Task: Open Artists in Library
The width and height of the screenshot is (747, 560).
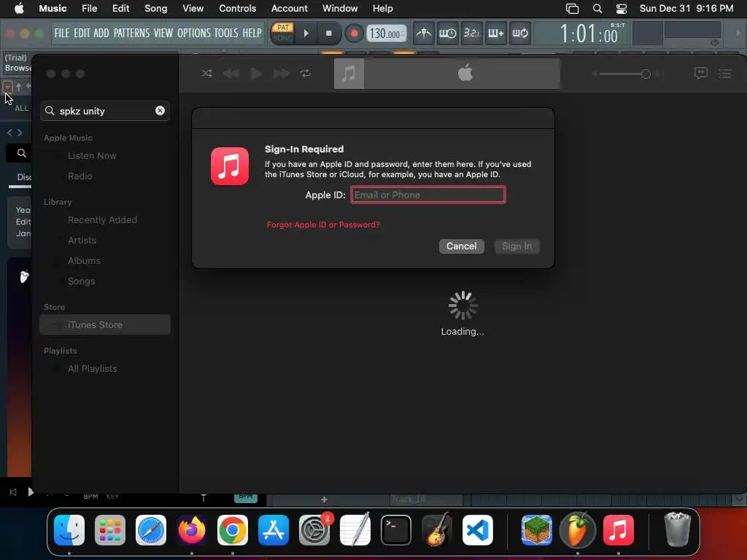Action: point(82,241)
